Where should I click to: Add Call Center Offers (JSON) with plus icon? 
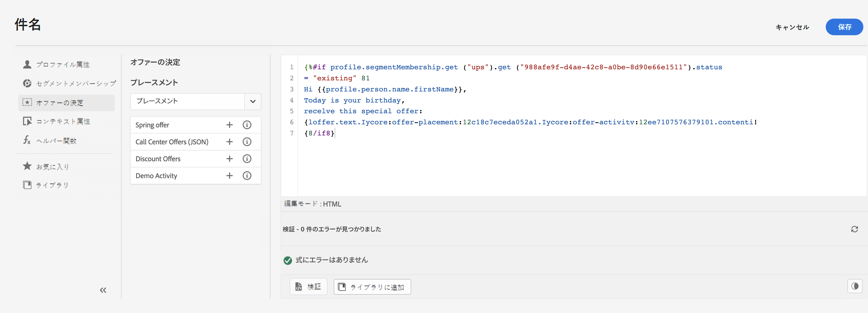pos(230,142)
